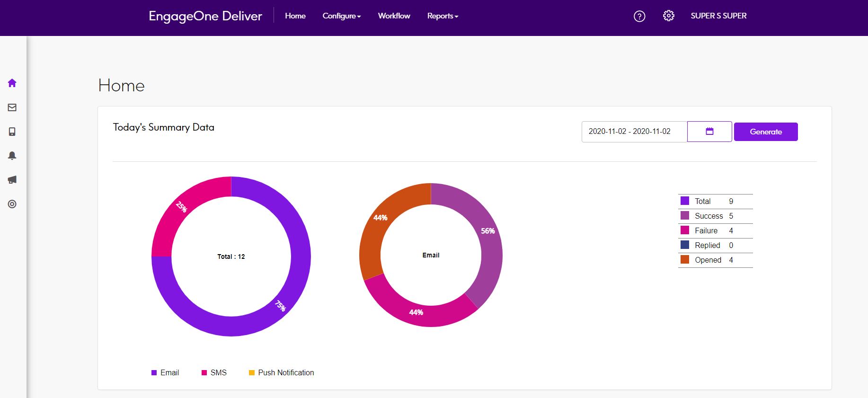Viewport: 868px width, 398px height.
Task: Click the Success count value 5
Action: coord(731,216)
